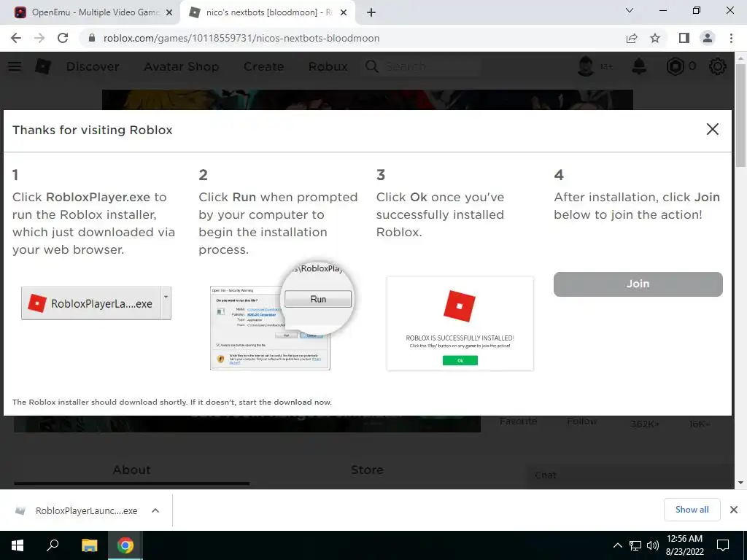Open Chrome side panel
The width and height of the screenshot is (747, 560).
click(x=684, y=38)
